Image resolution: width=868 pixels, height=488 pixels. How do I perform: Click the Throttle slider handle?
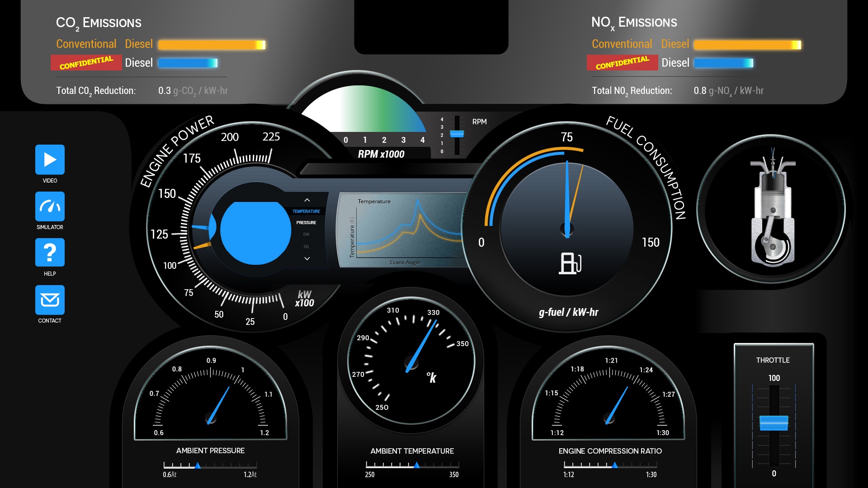(x=774, y=423)
